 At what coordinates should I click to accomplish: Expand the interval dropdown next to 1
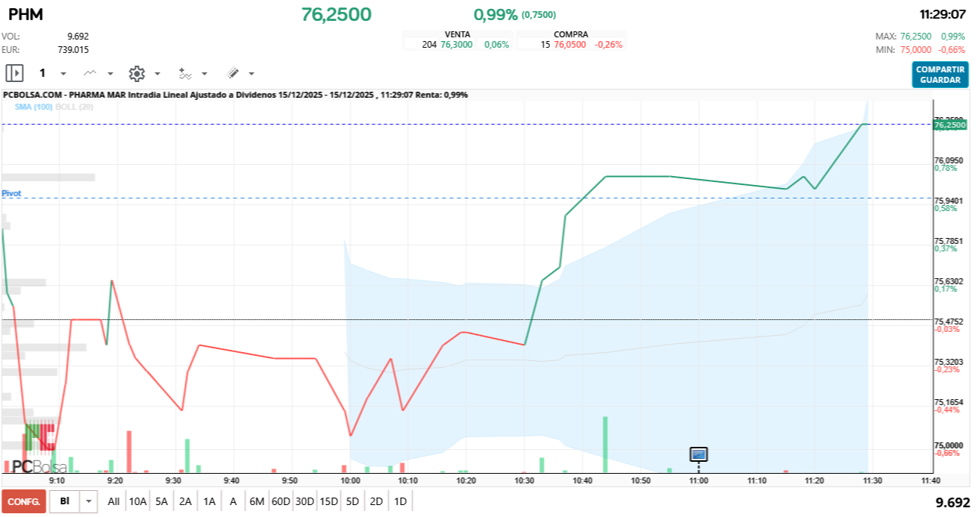(x=63, y=74)
